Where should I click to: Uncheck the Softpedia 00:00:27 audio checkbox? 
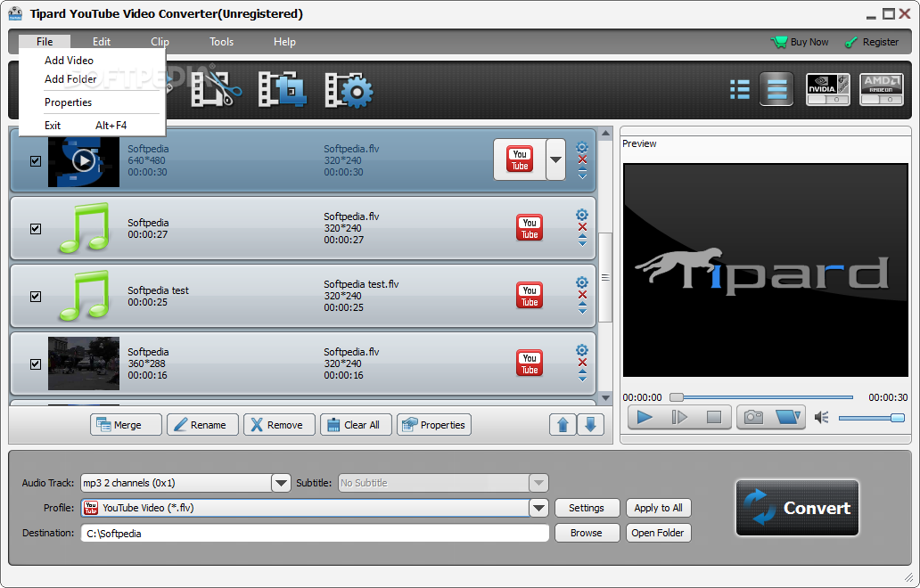tap(36, 229)
